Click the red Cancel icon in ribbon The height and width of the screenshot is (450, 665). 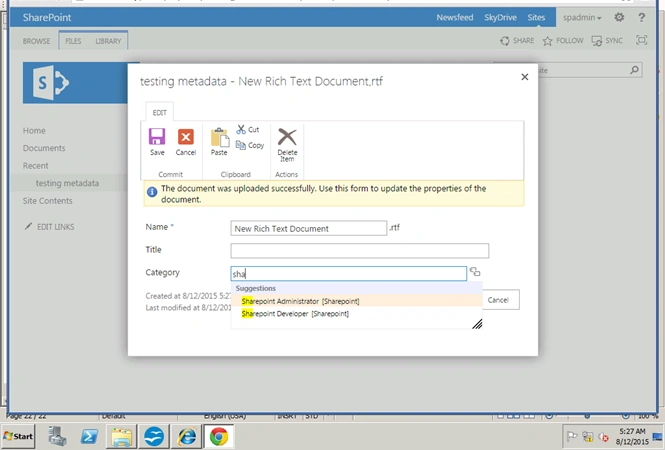tap(185, 137)
